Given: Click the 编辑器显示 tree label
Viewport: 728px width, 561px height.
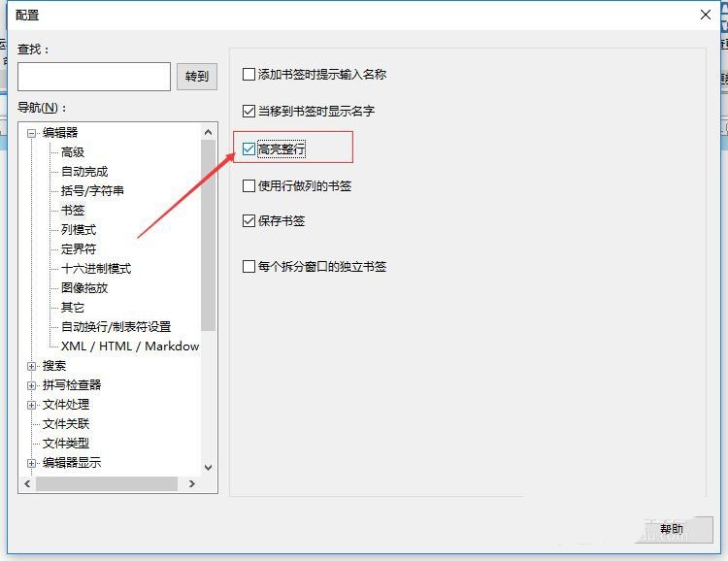Looking at the screenshot, I should pos(72,463).
